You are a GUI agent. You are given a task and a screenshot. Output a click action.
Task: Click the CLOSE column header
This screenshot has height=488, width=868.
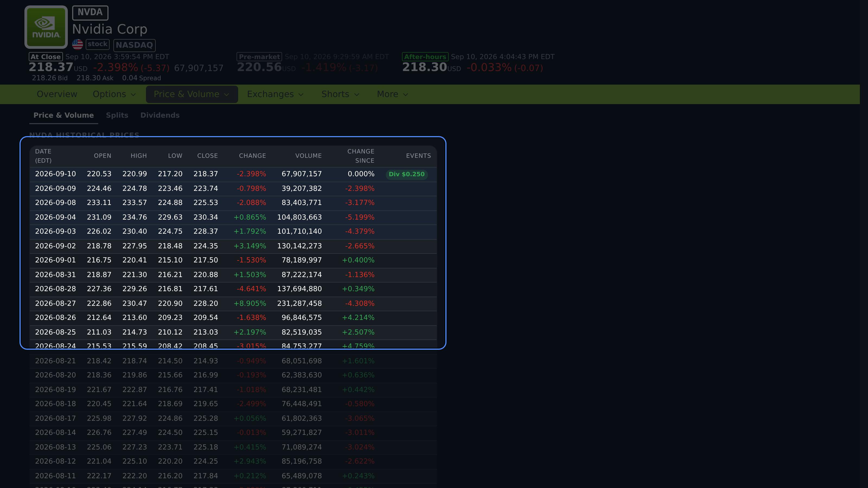[x=208, y=156]
